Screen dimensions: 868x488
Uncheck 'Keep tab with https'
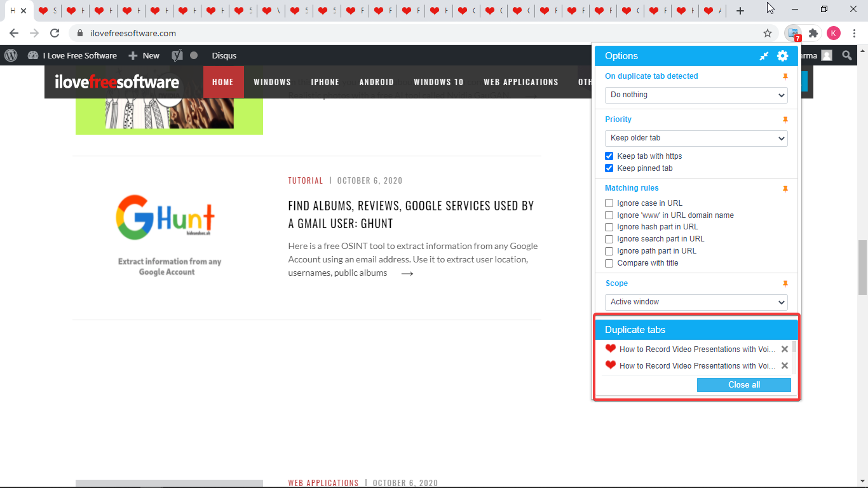point(609,156)
